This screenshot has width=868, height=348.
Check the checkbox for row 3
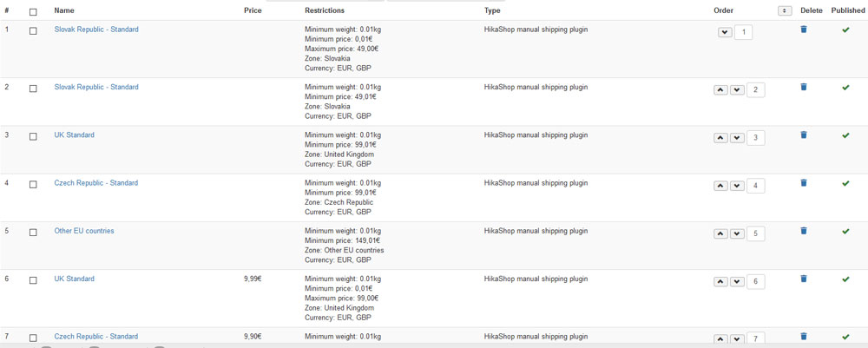33,137
